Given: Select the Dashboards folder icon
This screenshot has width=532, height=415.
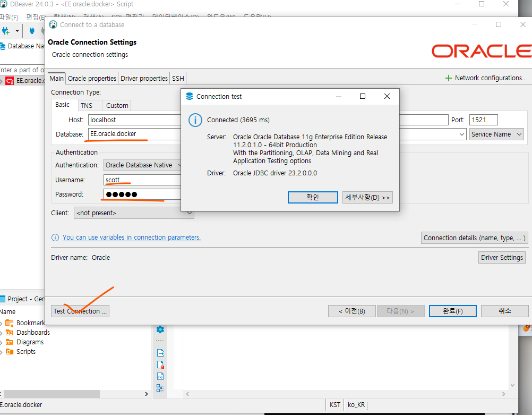Looking at the screenshot, I should tap(10, 333).
